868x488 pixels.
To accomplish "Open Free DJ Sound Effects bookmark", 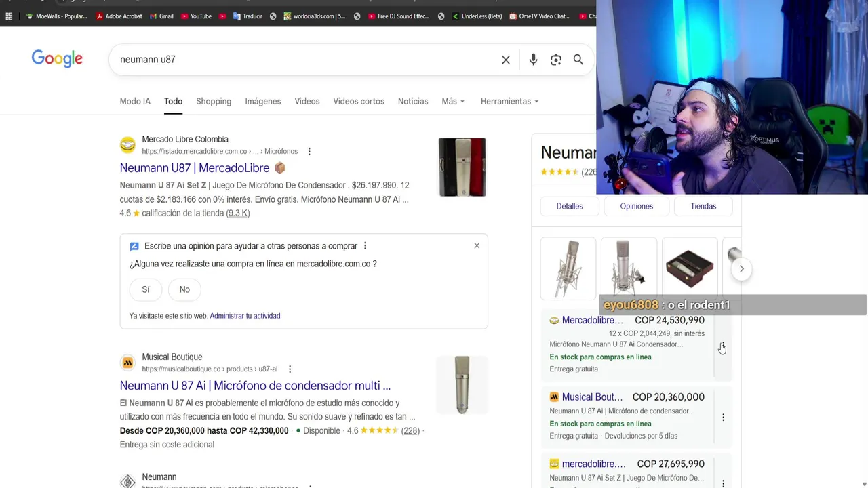I will [x=398, y=16].
